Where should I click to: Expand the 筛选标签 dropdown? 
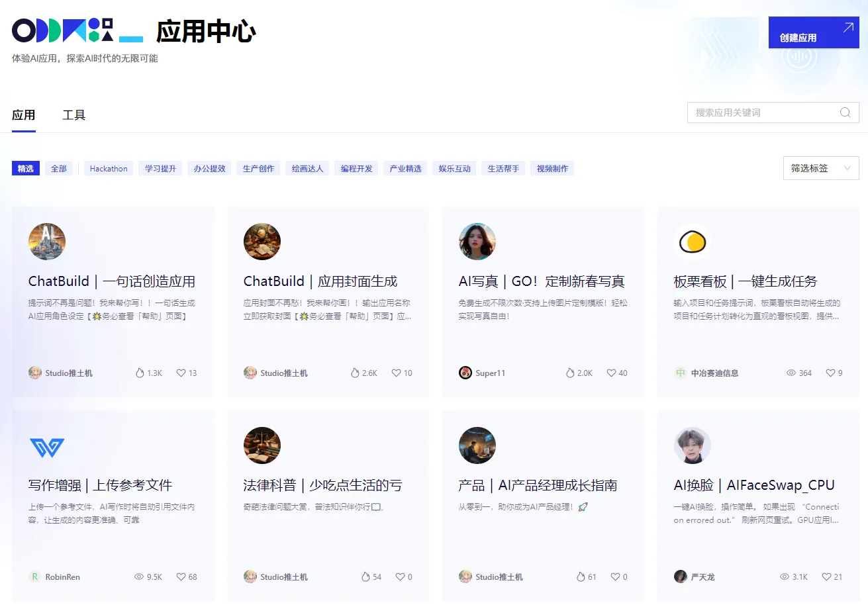click(820, 168)
